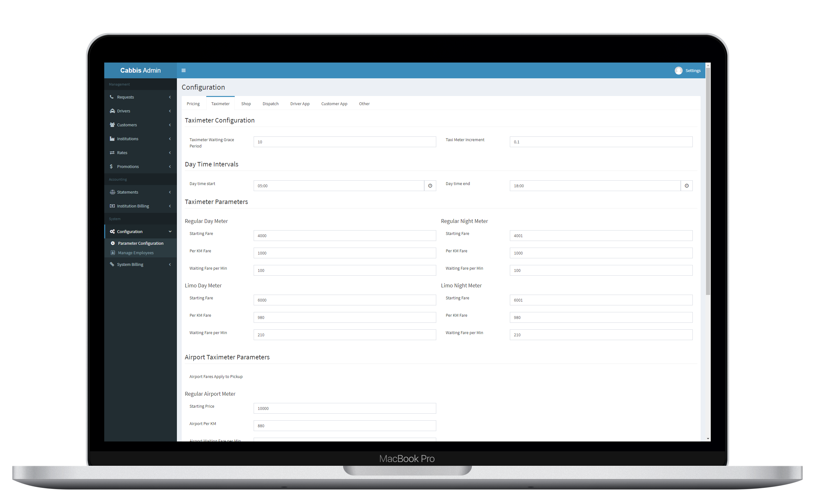Expand the Drivers menu chevron
Viewport: 815px width, 504px height.
[x=170, y=111]
